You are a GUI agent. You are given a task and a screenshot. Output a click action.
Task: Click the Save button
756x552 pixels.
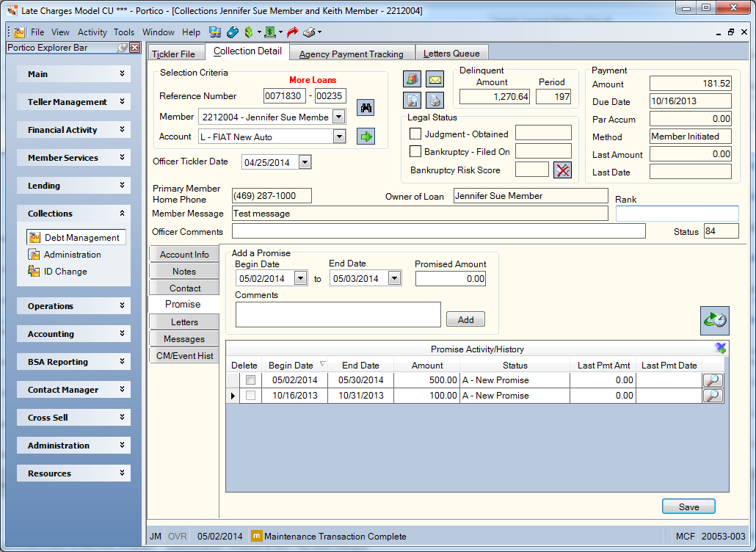688,506
